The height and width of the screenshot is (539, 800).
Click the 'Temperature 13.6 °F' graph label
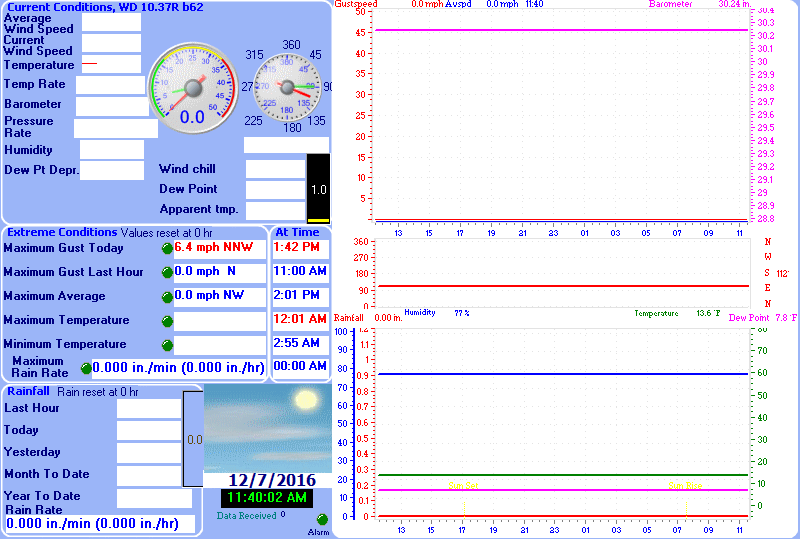[678, 313]
